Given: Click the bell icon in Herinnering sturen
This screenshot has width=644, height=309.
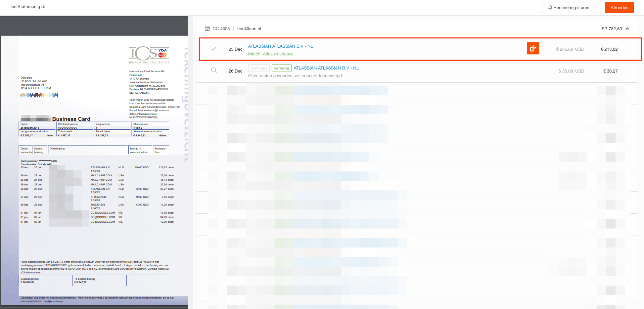Looking at the screenshot, I should [x=550, y=7].
